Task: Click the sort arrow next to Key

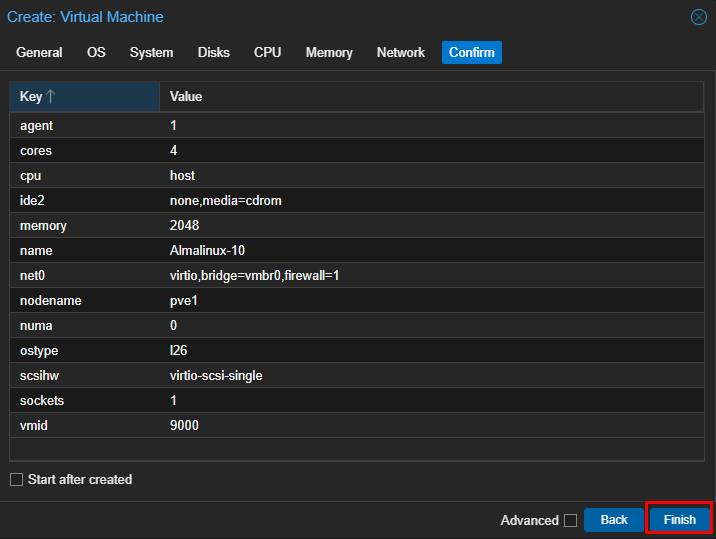Action: point(51,96)
